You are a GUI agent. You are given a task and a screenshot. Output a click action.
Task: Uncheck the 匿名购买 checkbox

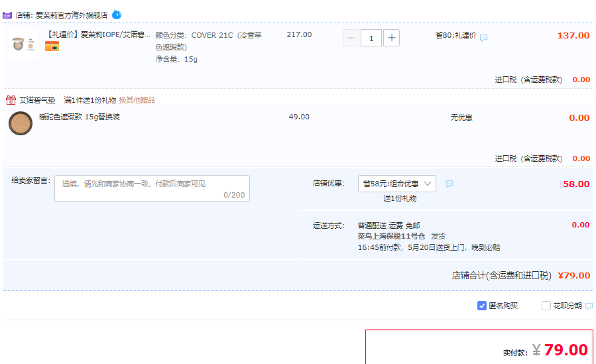click(x=481, y=306)
